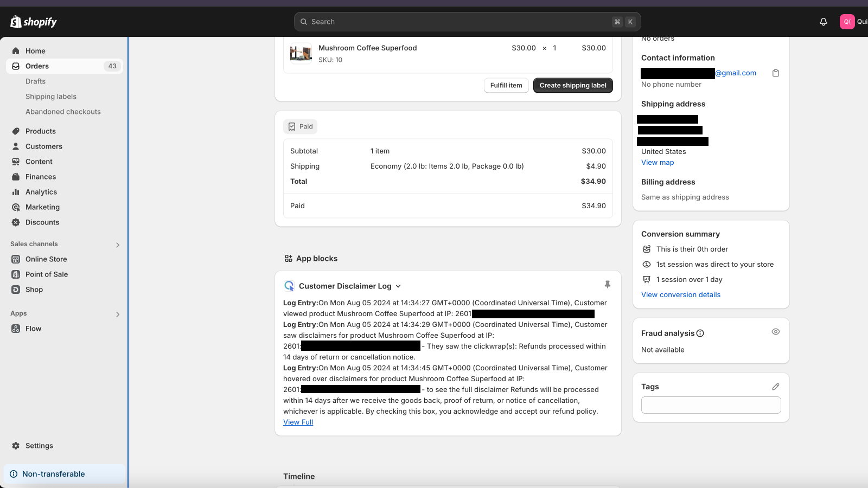Screen dimensions: 868x488
Task: Edit tags with the pencil icon
Action: pos(776,387)
